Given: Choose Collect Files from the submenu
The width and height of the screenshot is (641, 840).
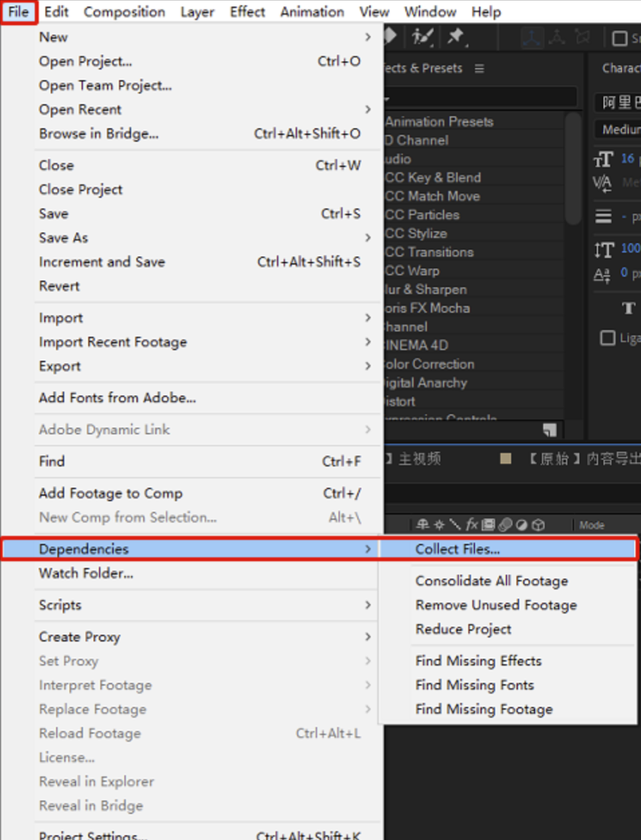Looking at the screenshot, I should click(457, 549).
